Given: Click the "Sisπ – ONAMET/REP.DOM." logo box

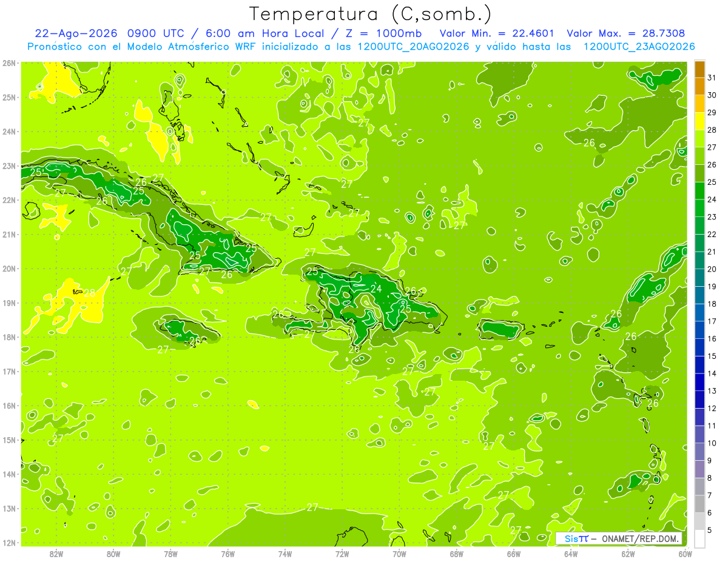Looking at the screenshot, I should pyautogui.click(x=619, y=538).
